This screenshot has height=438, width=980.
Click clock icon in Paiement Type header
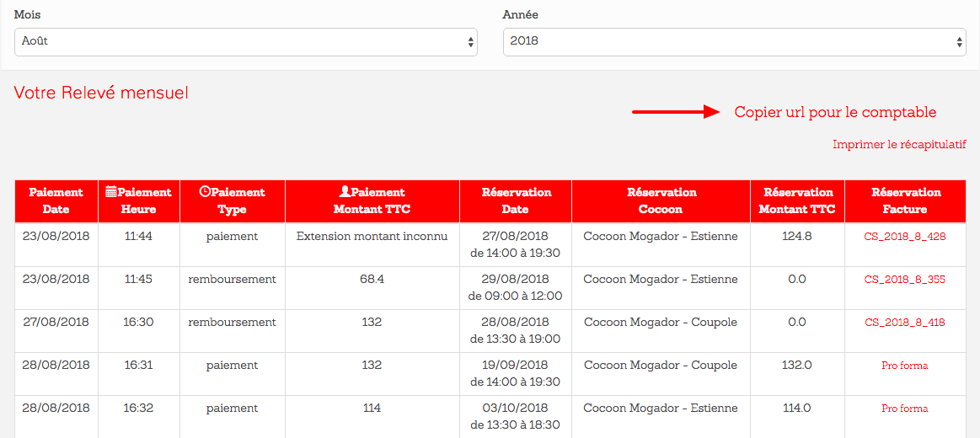[x=205, y=192]
